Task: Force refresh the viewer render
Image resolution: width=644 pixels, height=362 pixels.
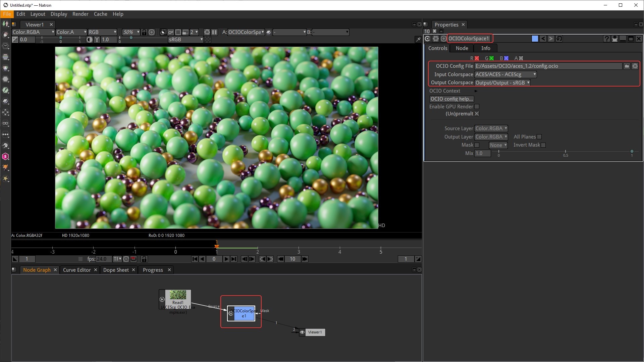Action: click(x=207, y=32)
